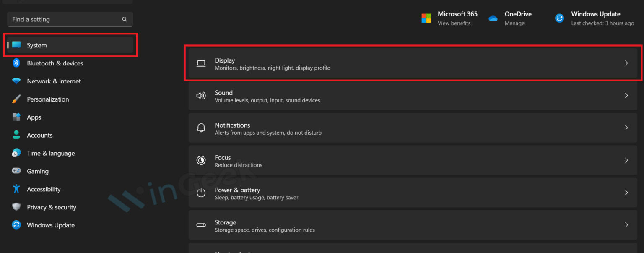Select the Power & battery icon
Screen dimensions: 644x253
click(201, 193)
